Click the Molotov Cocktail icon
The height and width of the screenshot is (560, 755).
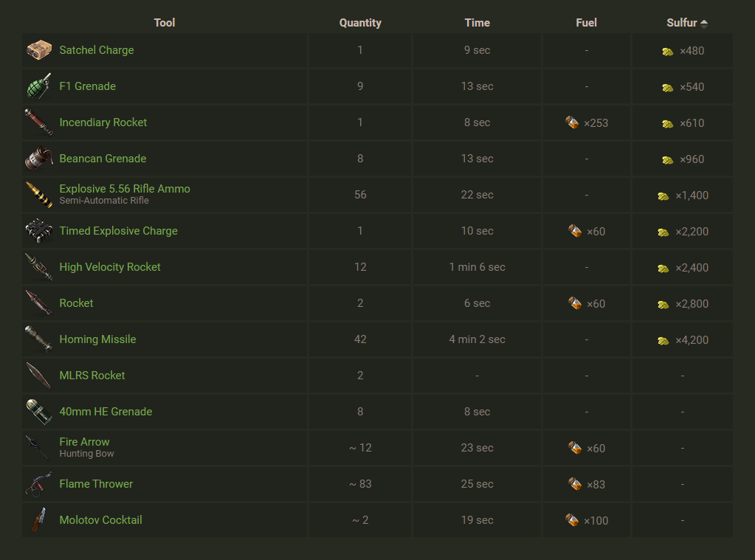coord(38,520)
